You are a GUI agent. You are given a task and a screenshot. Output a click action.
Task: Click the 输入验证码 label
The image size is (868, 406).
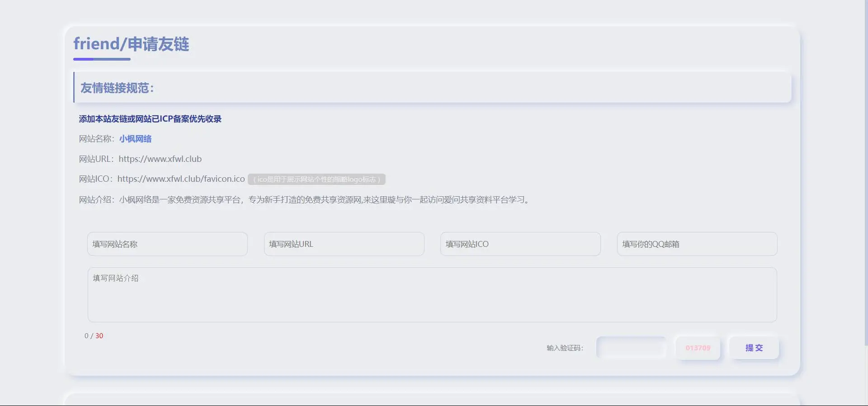(x=565, y=348)
